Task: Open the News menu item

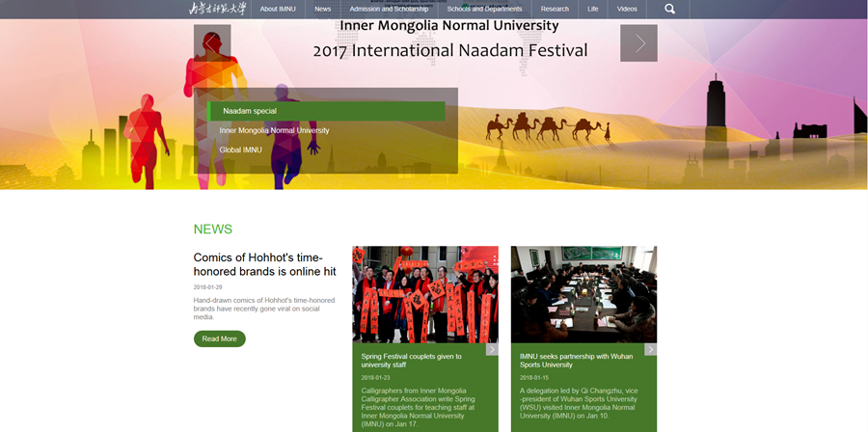Action: pyautogui.click(x=323, y=9)
